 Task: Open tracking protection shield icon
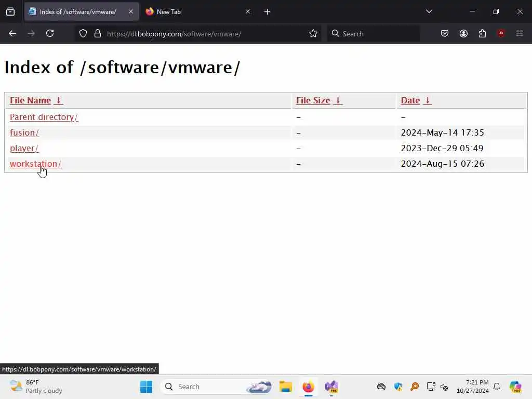(x=83, y=34)
